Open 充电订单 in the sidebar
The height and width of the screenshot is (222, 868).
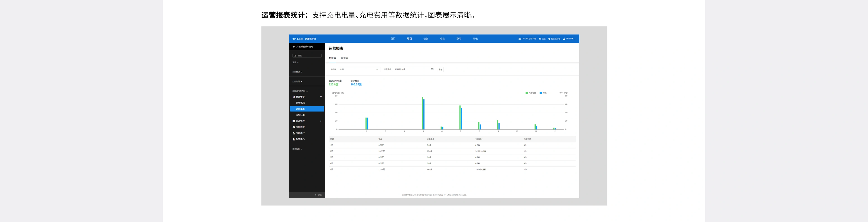300,115
